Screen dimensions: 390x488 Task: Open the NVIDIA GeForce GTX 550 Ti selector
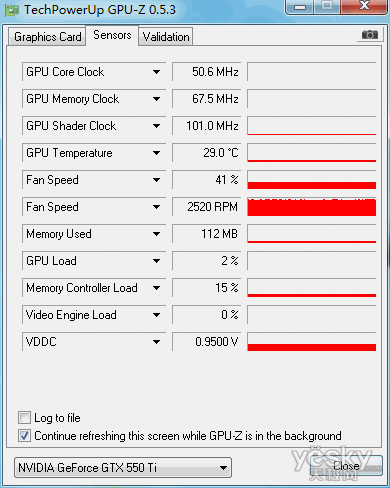(x=123, y=468)
